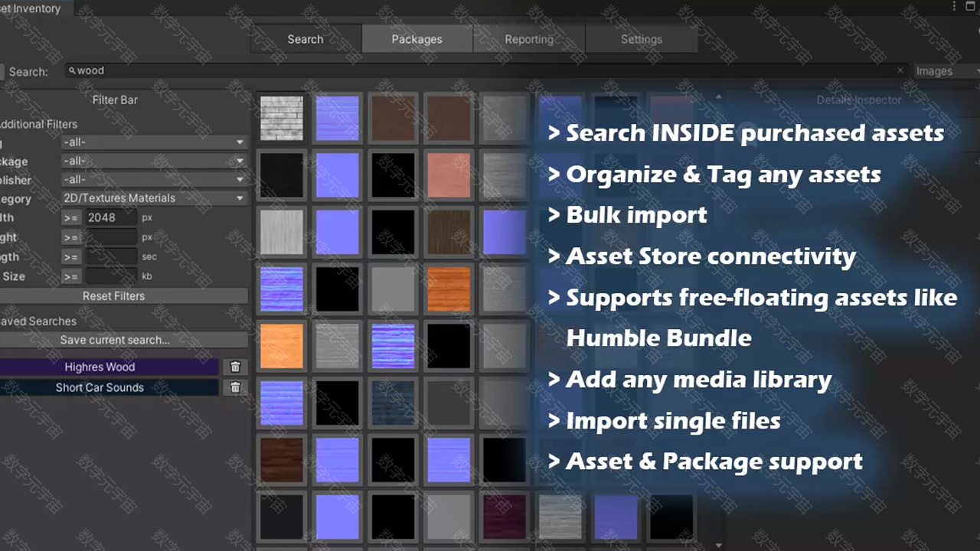
Task: Open the Category dropdown showing 2D/Textures Materials
Action: tap(154, 197)
